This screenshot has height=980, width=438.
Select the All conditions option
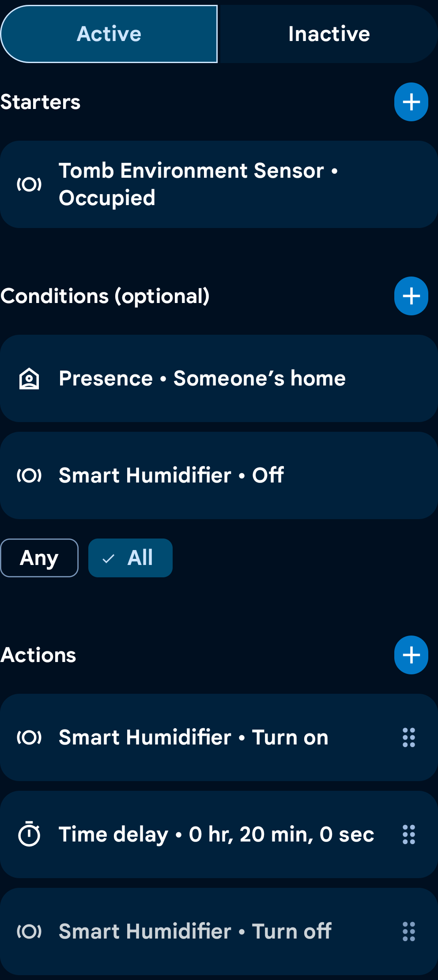[x=130, y=558]
